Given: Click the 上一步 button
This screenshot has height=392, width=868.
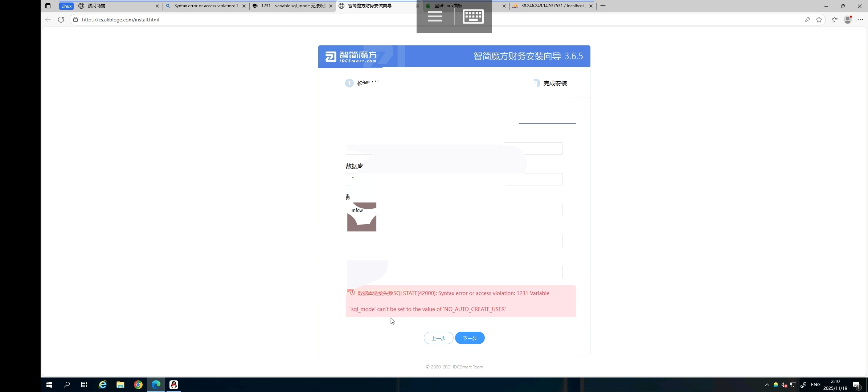Looking at the screenshot, I should (x=438, y=338).
